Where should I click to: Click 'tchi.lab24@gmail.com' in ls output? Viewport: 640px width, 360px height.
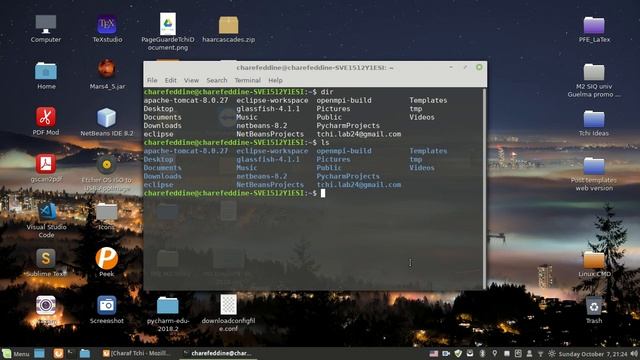pyautogui.click(x=359, y=185)
